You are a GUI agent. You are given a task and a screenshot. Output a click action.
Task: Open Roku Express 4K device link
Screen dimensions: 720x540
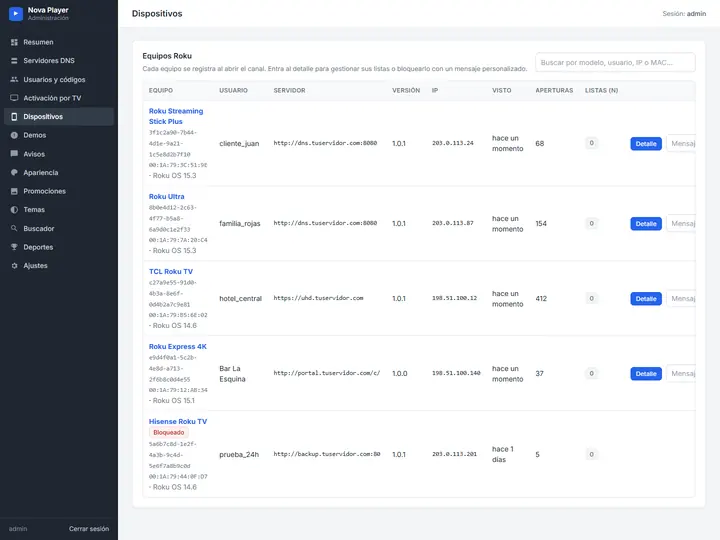pyautogui.click(x=178, y=347)
